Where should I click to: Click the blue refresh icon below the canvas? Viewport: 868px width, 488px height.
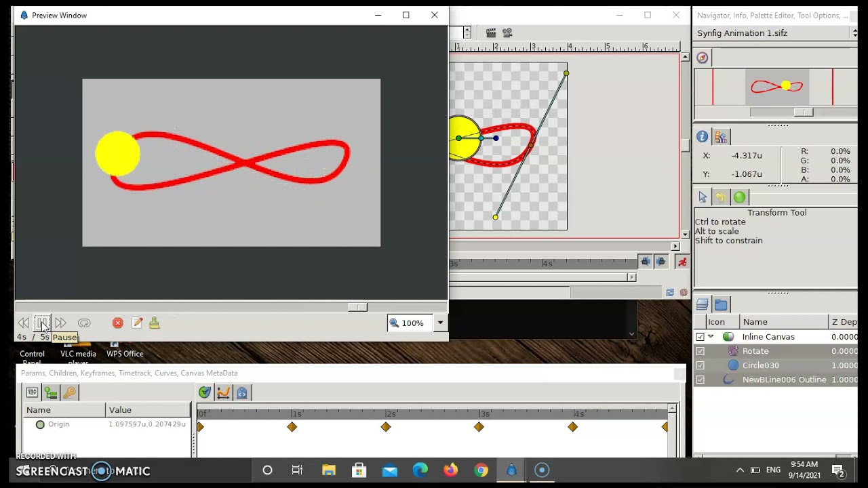[x=670, y=293]
